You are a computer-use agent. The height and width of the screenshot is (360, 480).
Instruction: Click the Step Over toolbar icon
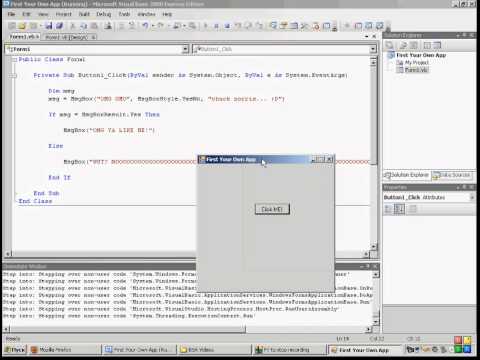(x=248, y=26)
